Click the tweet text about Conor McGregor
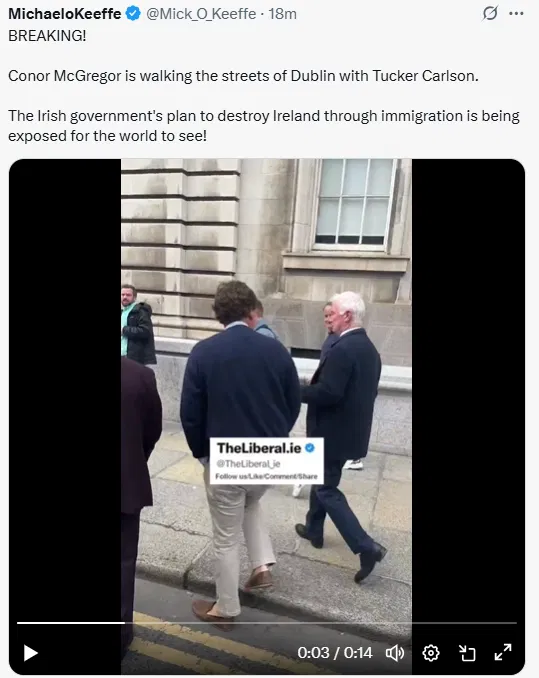Image resolution: width=539 pixels, height=678 pixels. pos(243,76)
